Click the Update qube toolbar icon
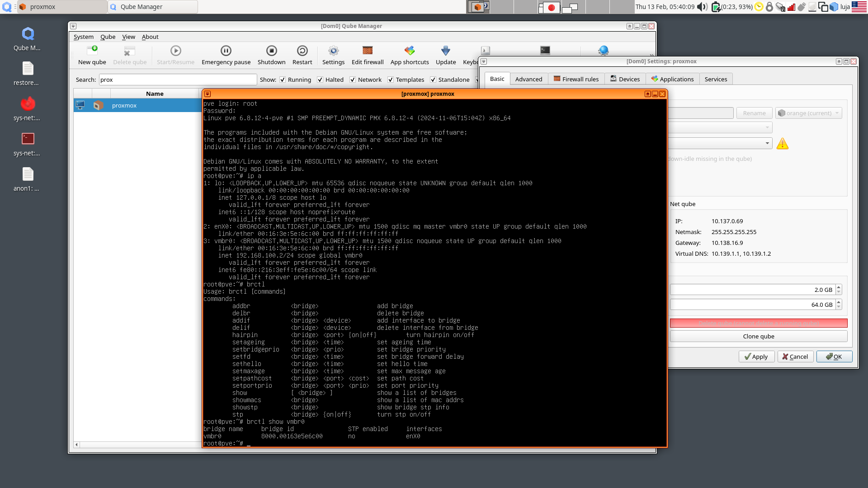Viewport: 868px width, 488px height. (446, 55)
